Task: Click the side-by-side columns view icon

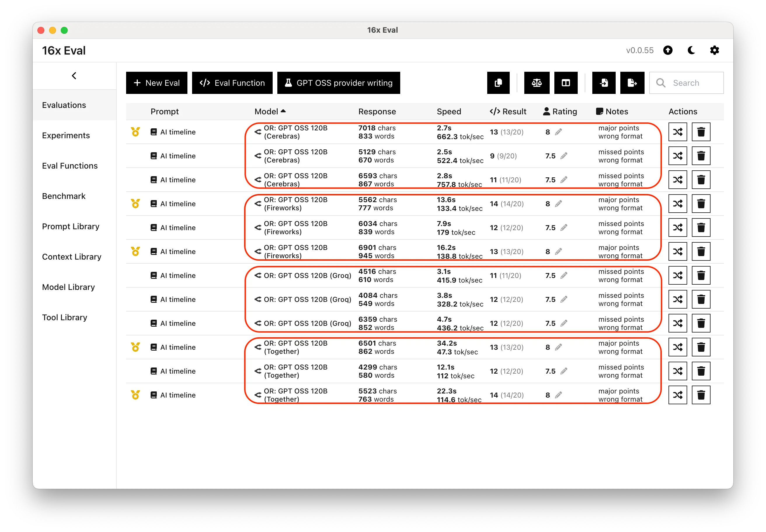Action: (566, 83)
